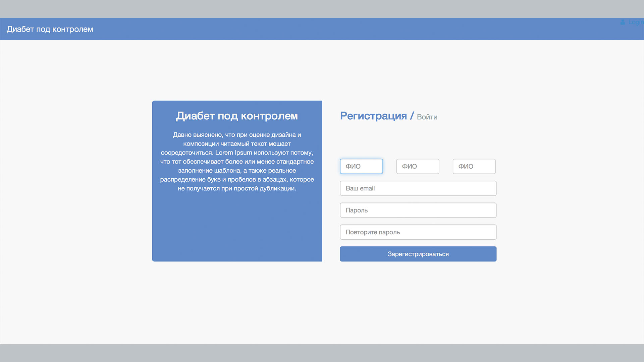Click empty middle of blue navbar
Viewport: 644px width, 362px height.
322,29
